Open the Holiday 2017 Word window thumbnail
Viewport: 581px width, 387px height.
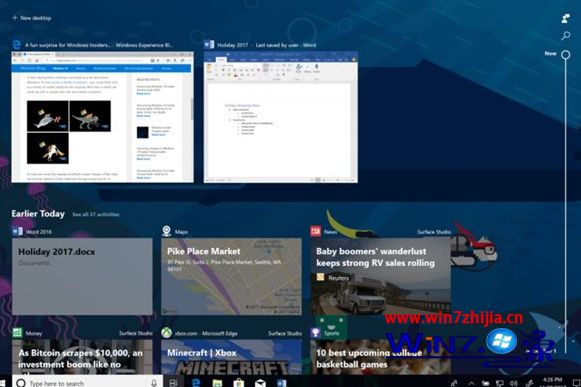tap(281, 117)
